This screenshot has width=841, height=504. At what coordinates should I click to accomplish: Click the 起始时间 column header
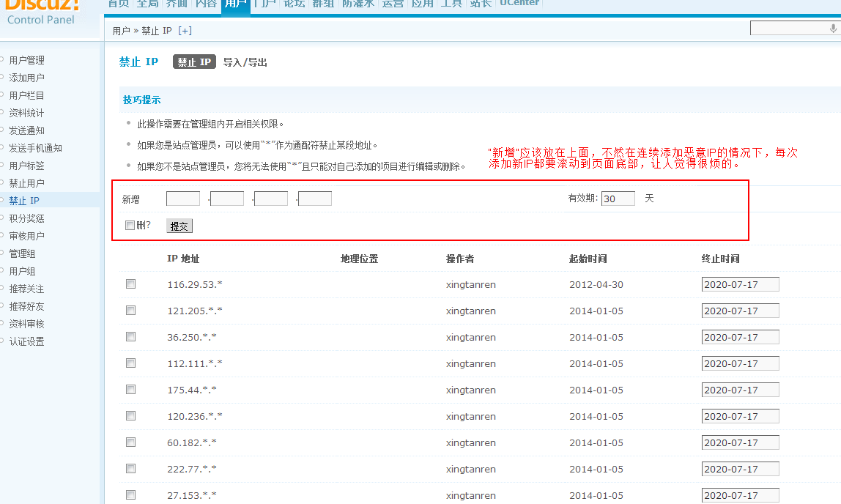[x=588, y=259]
